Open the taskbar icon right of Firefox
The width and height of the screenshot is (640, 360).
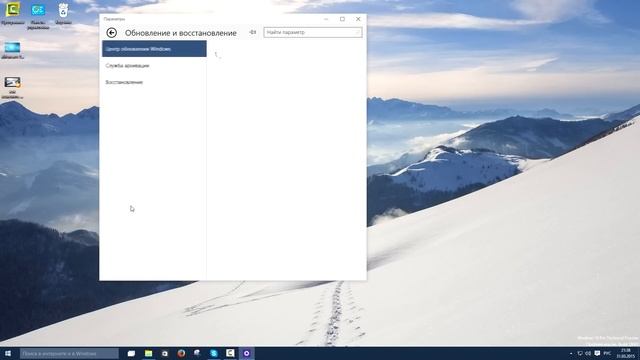[x=197, y=353]
